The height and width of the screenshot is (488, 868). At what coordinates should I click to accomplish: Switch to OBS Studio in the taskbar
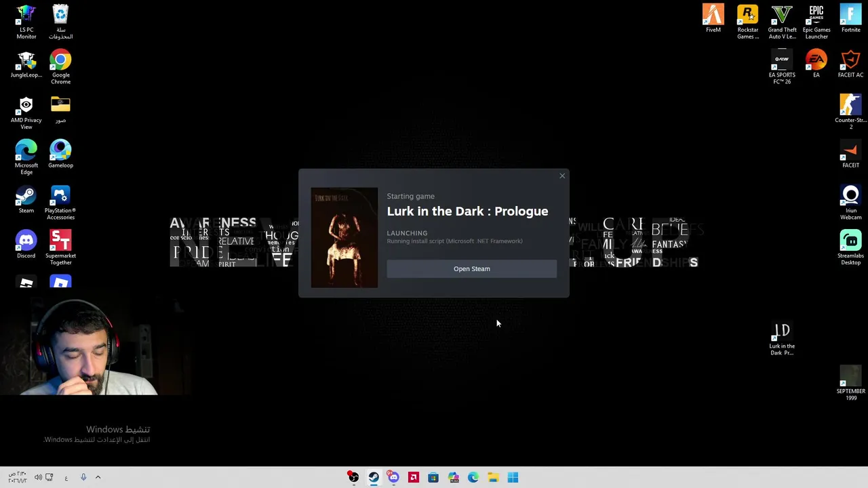[353, 478]
